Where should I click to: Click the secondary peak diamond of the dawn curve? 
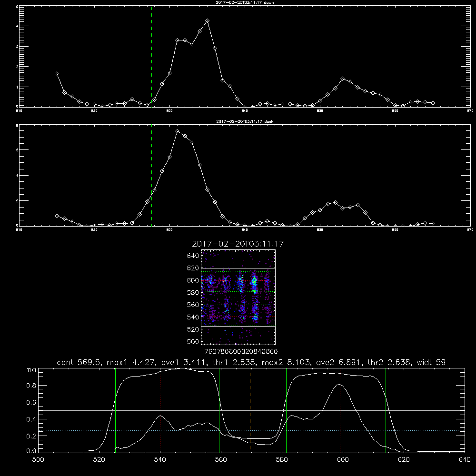343,79
